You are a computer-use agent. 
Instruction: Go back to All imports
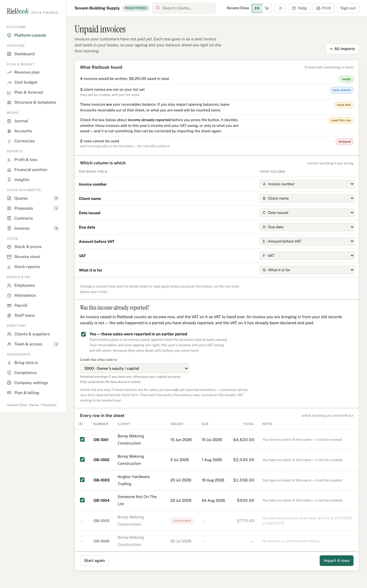click(342, 49)
